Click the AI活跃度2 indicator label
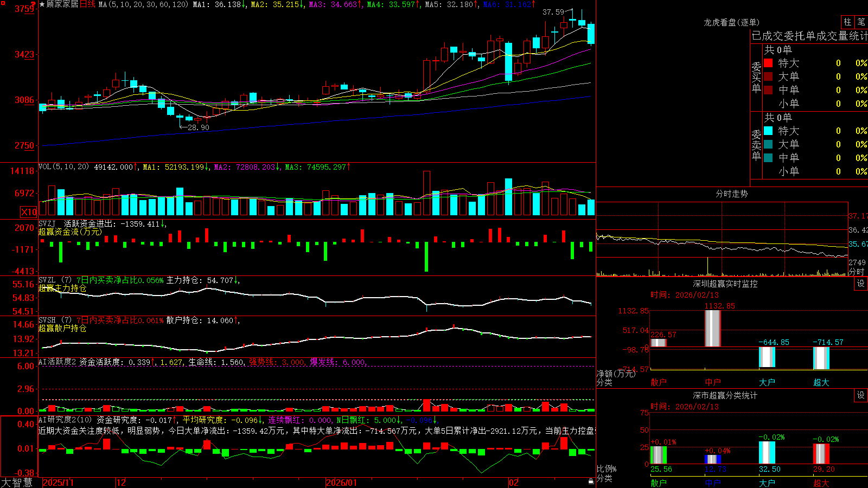868x488 pixels. 58,362
